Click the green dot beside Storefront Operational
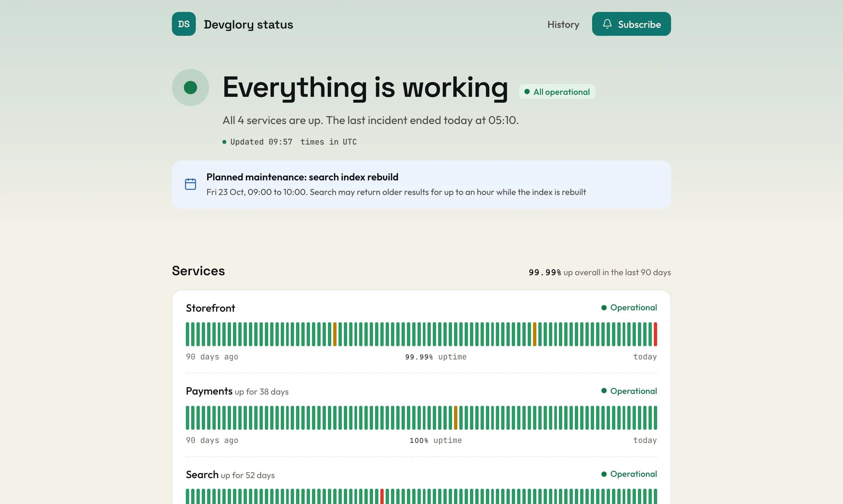 pos(604,307)
